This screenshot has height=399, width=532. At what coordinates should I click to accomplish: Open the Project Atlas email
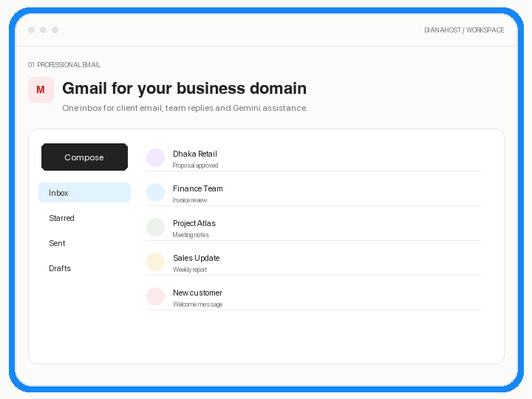pos(313,228)
